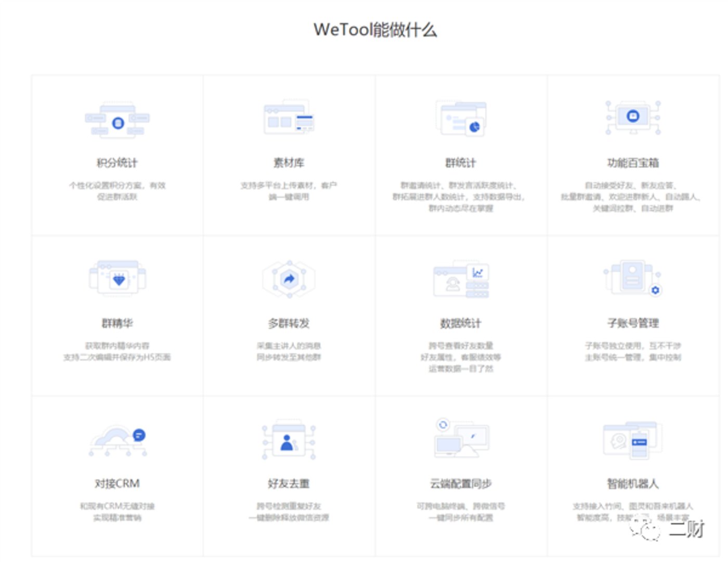This screenshot has width=728, height=562.
Task: Click the WeTool能做什么 page title
Action: [x=375, y=30]
